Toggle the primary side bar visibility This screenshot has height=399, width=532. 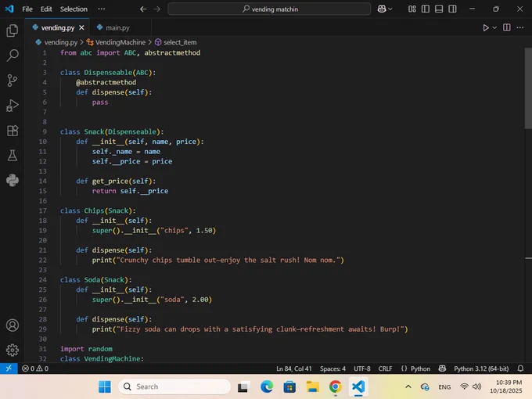tap(425, 9)
